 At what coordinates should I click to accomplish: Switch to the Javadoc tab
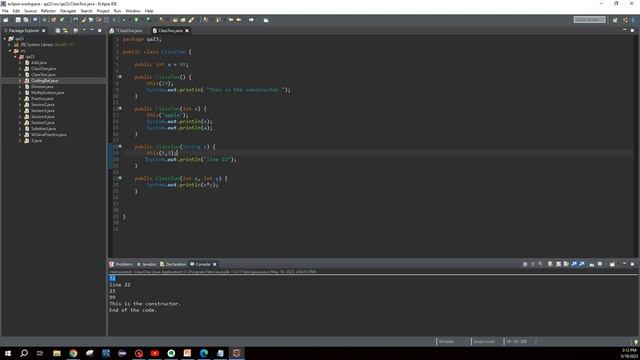pos(147,264)
